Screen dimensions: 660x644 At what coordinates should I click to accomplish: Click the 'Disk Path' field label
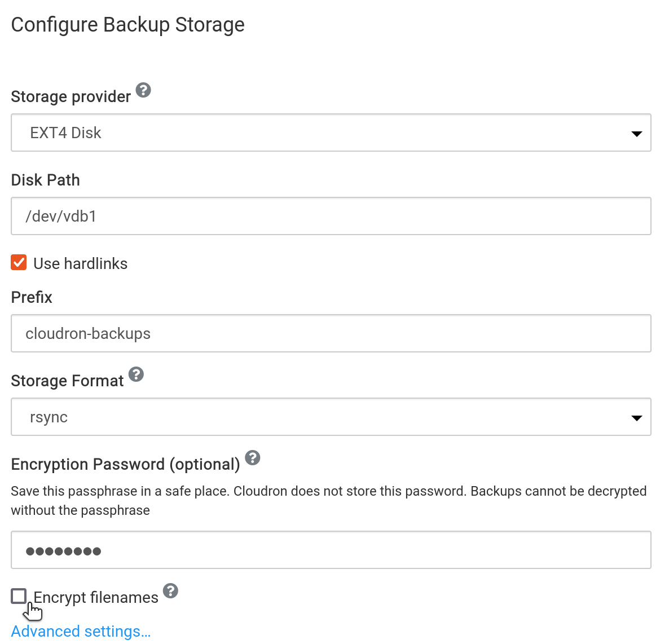pyautogui.click(x=46, y=180)
